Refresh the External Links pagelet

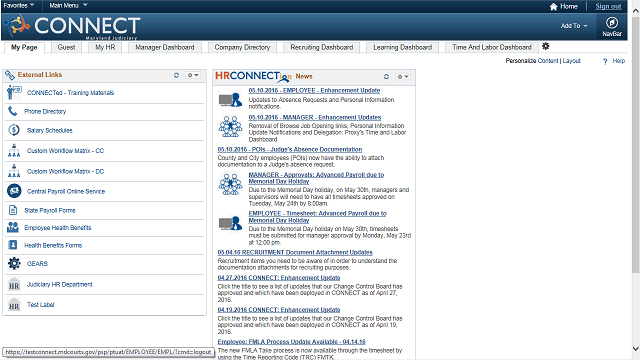click(176, 75)
